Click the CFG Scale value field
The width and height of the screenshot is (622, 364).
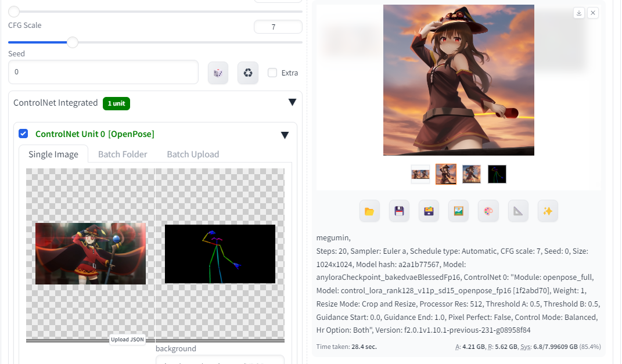tap(278, 27)
